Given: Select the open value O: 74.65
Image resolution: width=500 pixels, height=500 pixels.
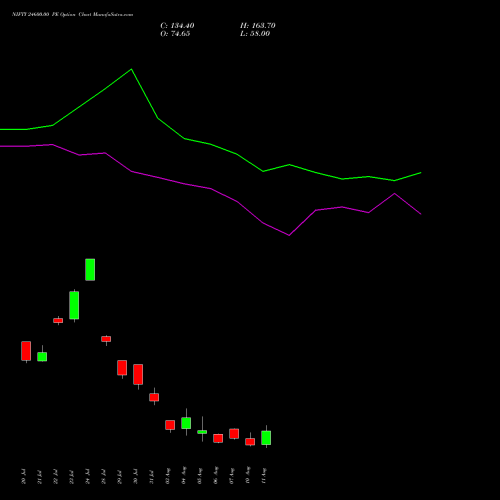Looking at the screenshot, I should coord(175,34).
